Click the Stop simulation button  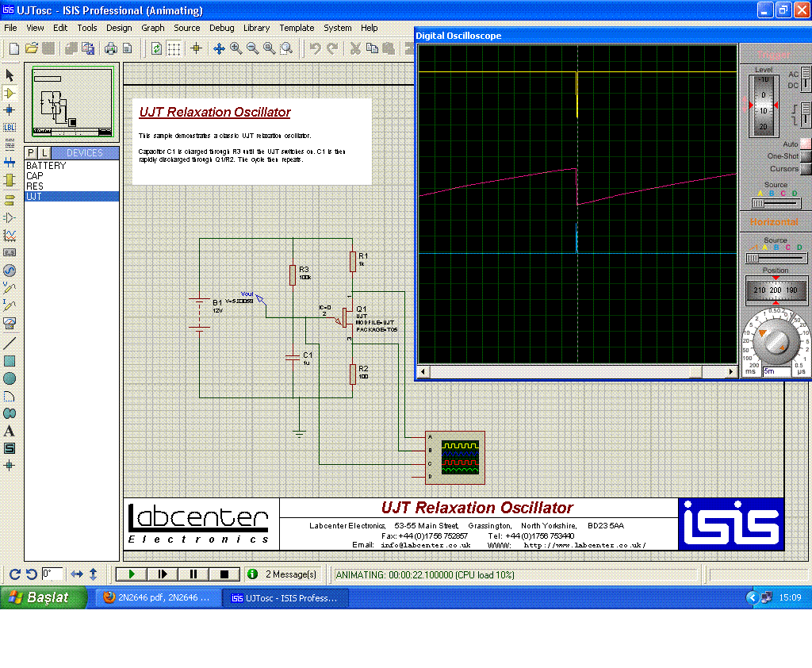point(224,574)
